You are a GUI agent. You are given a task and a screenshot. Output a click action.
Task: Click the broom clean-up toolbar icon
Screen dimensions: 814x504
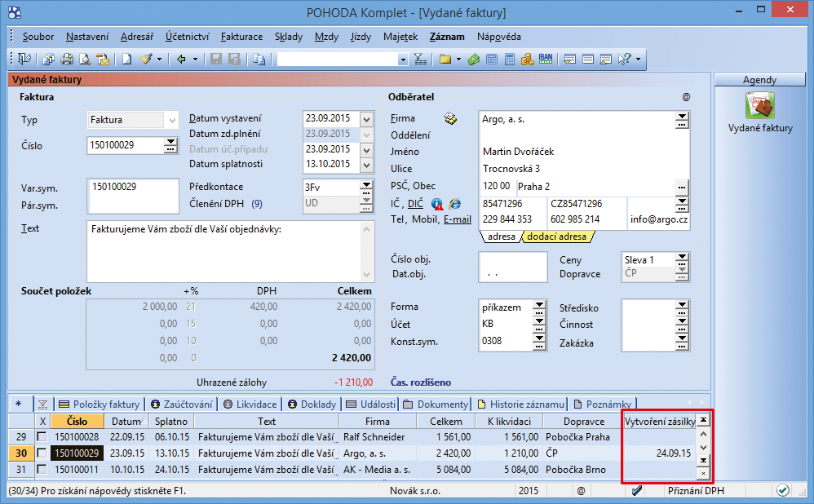pyautogui.click(x=146, y=60)
